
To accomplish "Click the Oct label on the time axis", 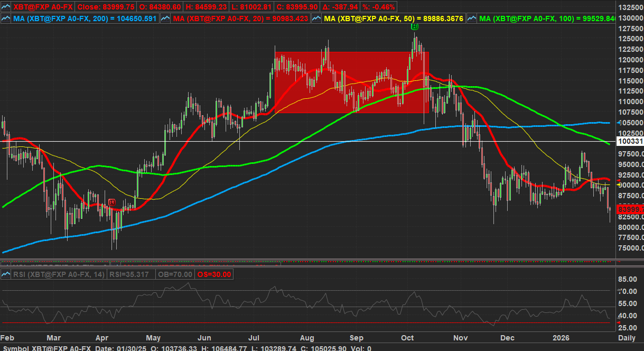I will [x=407, y=337].
